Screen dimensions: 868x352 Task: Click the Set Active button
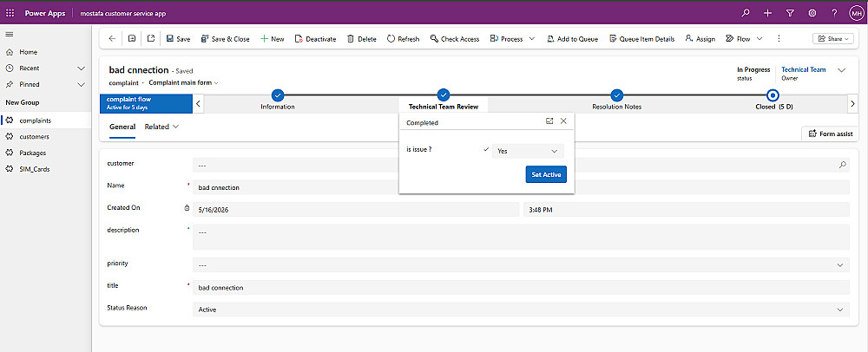(546, 174)
